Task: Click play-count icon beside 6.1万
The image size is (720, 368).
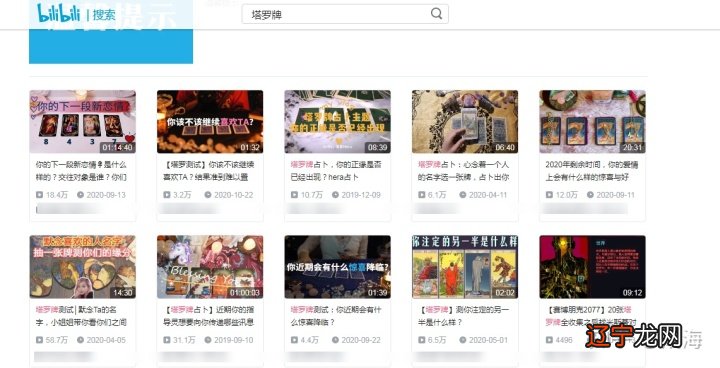Action: click(422, 195)
